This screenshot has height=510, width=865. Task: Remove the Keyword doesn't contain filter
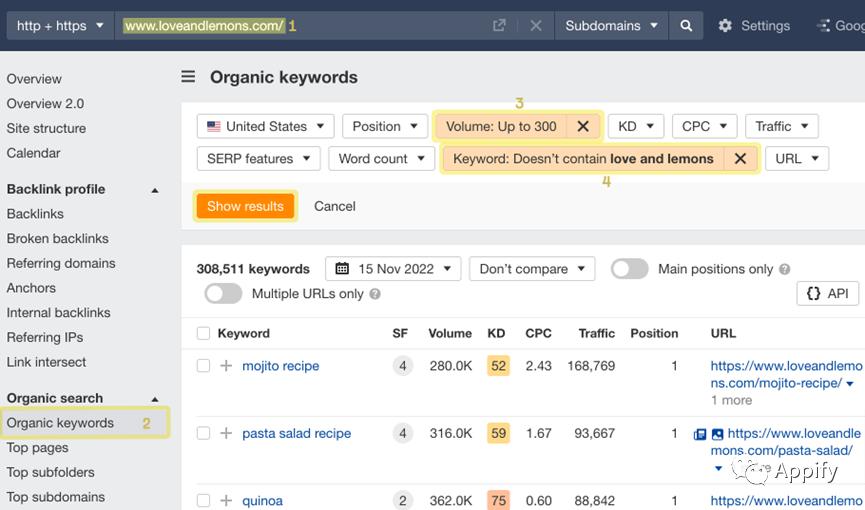(x=740, y=158)
